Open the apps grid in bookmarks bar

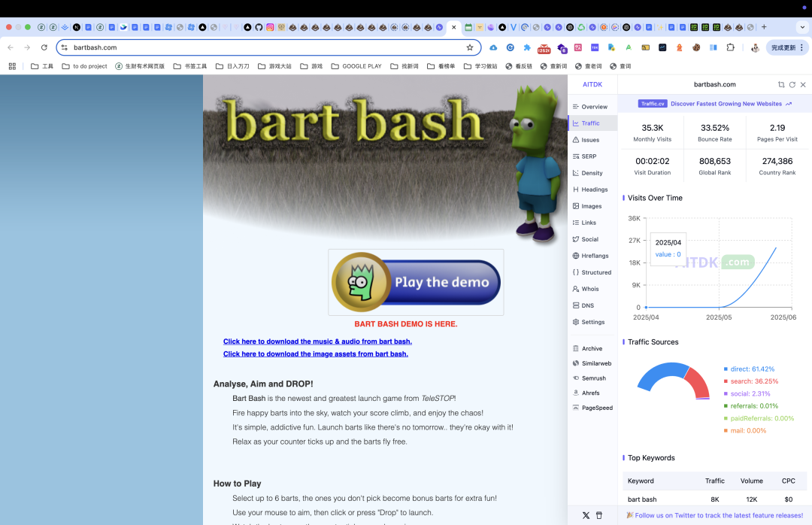13,66
